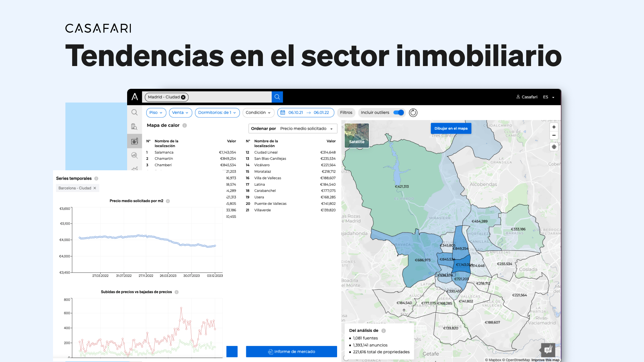Viewport: 644px width, 362px height.
Task: Remove the Barcelona - Ciudad tag
Action: pyautogui.click(x=95, y=188)
